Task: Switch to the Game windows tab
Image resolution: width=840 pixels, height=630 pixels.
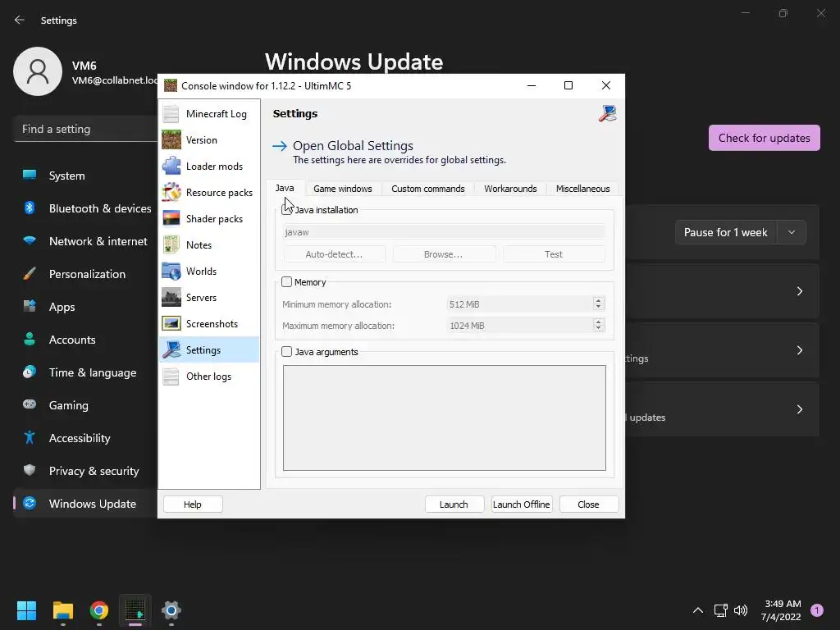Action: click(343, 189)
